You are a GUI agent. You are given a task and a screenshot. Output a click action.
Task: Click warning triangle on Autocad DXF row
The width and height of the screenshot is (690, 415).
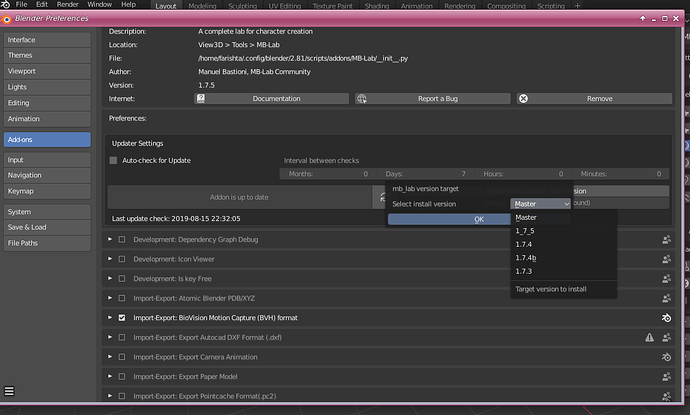[x=650, y=338]
